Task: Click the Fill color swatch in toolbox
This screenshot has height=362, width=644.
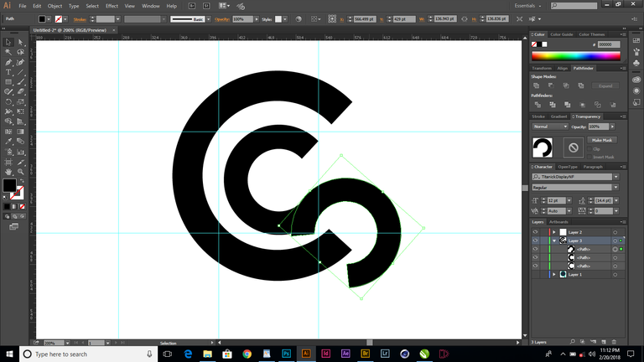Action: 9,185
